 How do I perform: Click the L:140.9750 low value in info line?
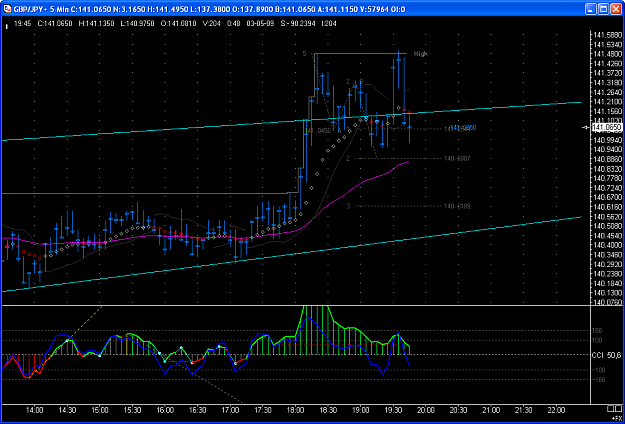pyautogui.click(x=137, y=24)
